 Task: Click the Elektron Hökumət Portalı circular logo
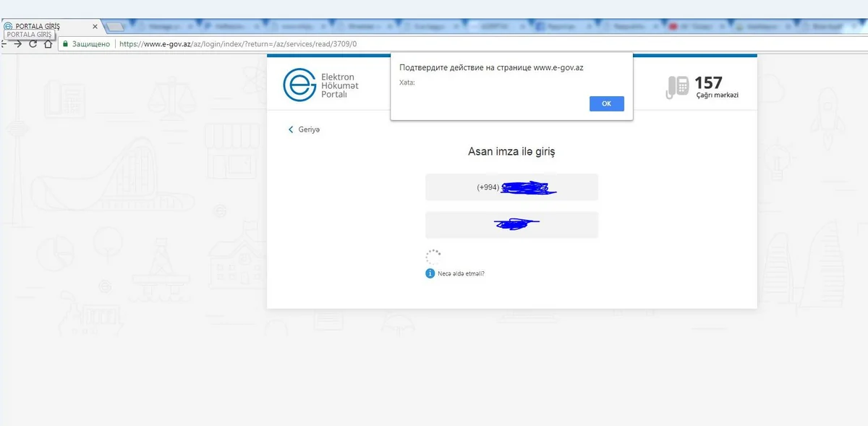(x=297, y=85)
